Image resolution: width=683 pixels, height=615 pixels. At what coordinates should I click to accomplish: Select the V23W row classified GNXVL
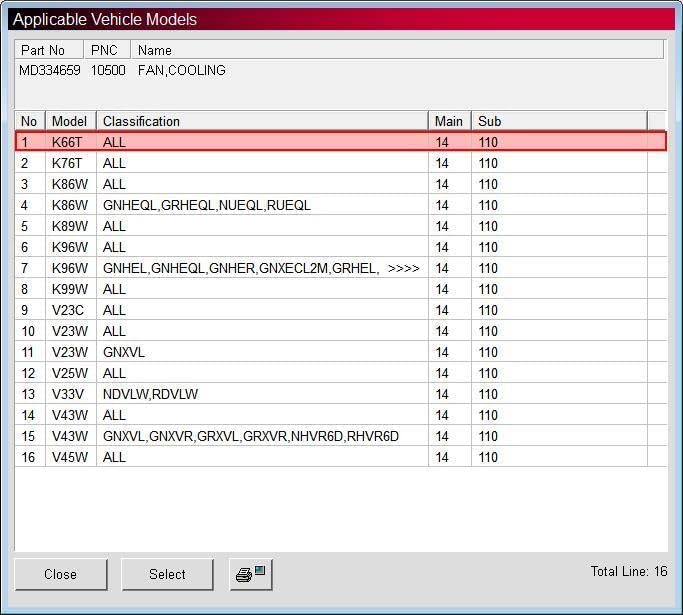click(341, 352)
